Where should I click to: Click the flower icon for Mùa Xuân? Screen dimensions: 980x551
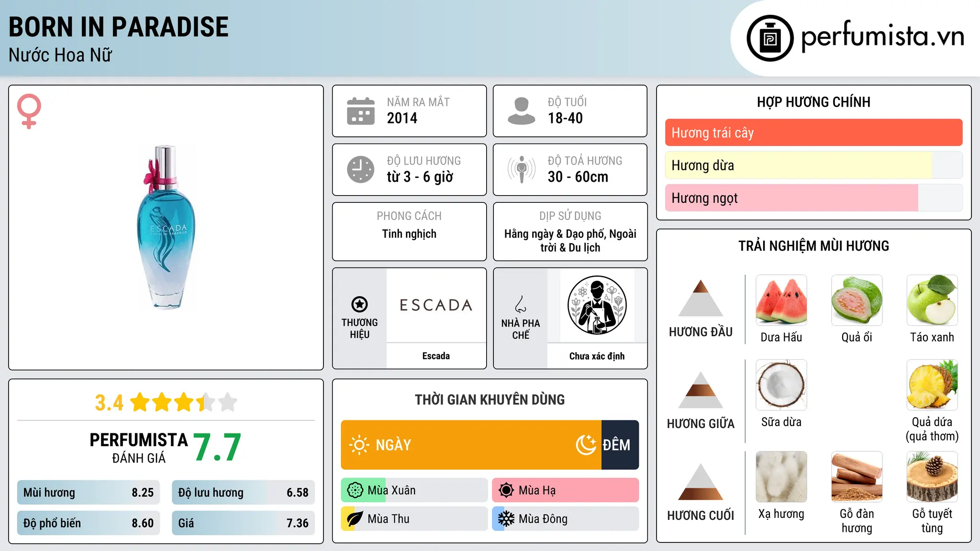point(355,490)
